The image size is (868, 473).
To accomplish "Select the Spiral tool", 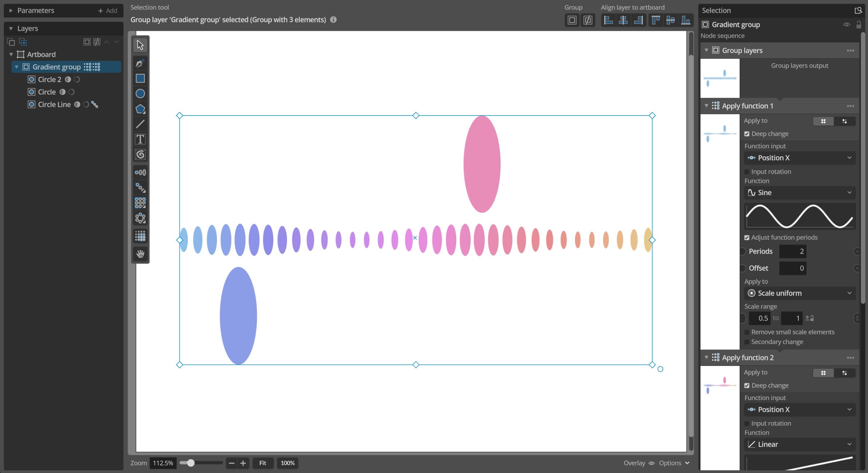I will click(x=140, y=155).
